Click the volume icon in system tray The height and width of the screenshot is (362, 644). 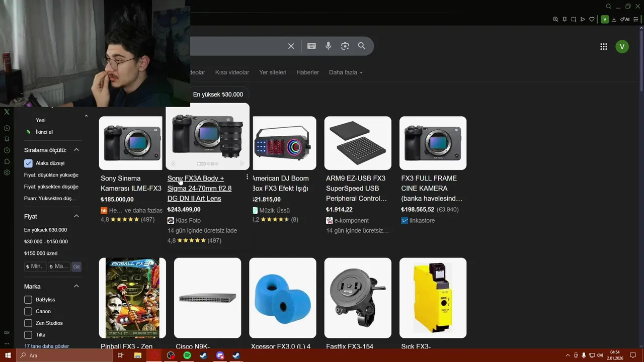coord(600,355)
